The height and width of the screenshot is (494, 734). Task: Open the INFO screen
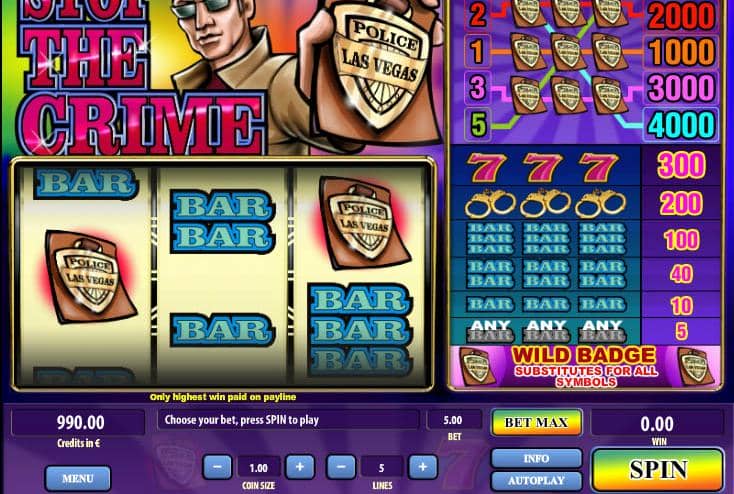point(536,458)
